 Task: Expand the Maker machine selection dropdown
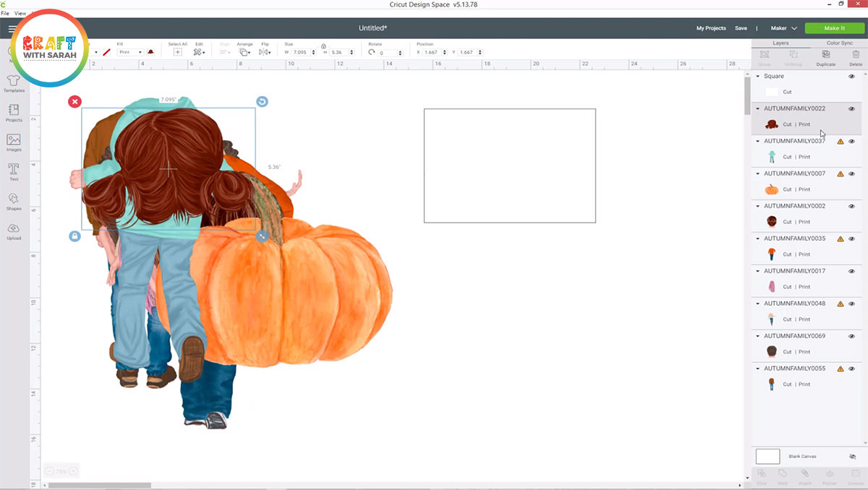(x=784, y=28)
